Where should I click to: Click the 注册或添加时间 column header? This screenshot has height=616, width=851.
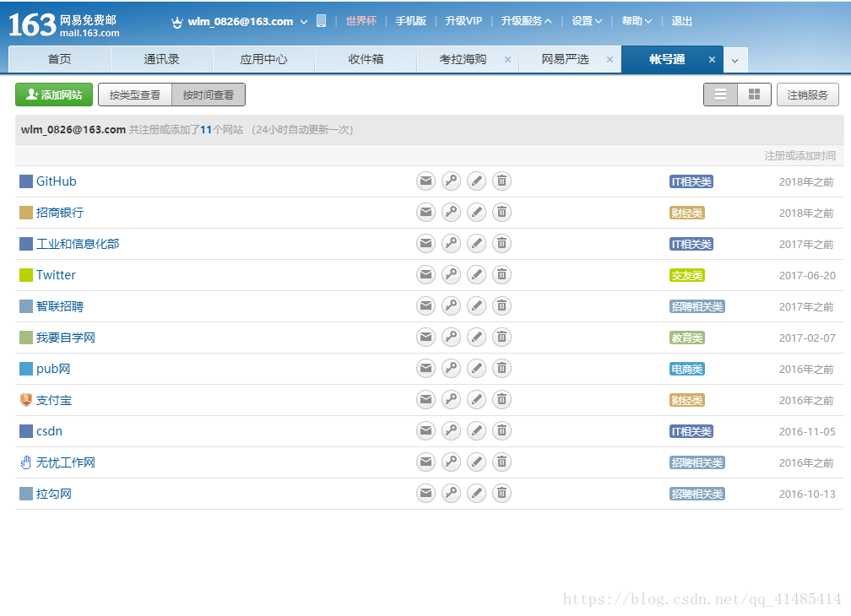coord(800,155)
